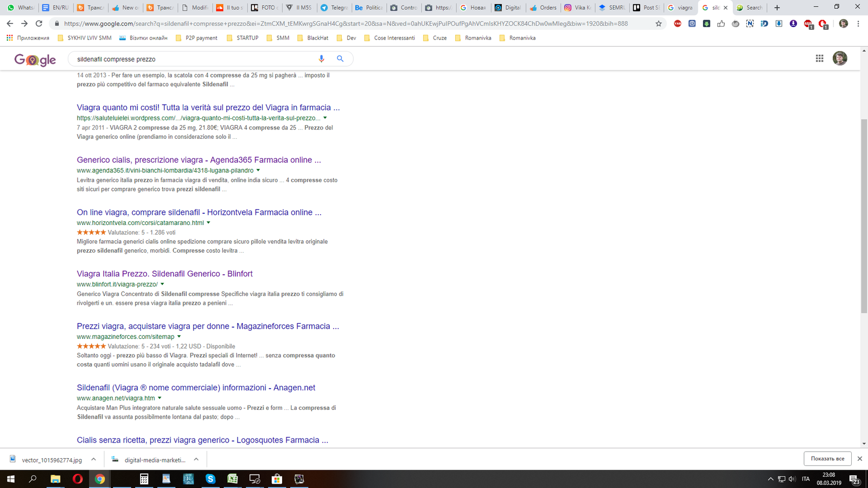Run search with magnifier icon
This screenshot has width=868, height=488.
click(340, 59)
